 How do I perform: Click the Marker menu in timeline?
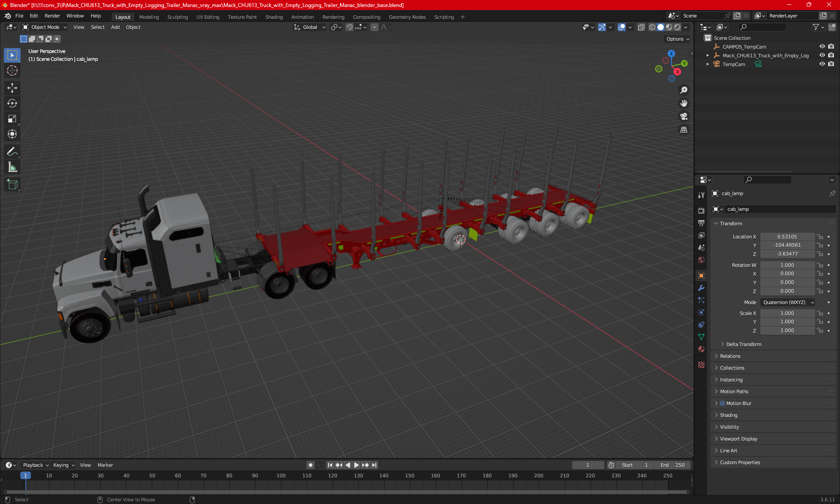[x=105, y=465]
